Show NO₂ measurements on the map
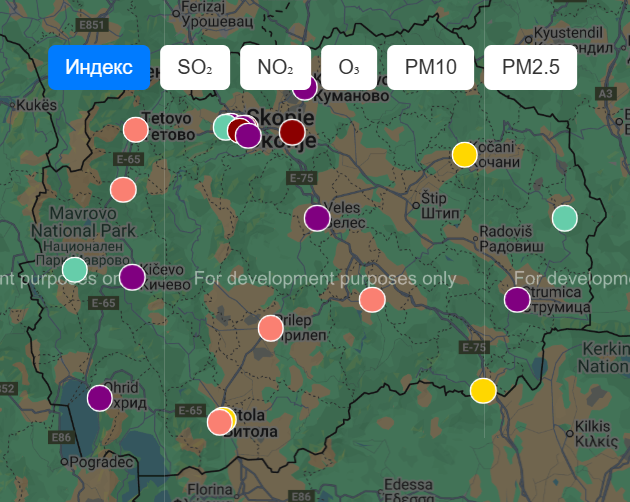 [x=276, y=67]
